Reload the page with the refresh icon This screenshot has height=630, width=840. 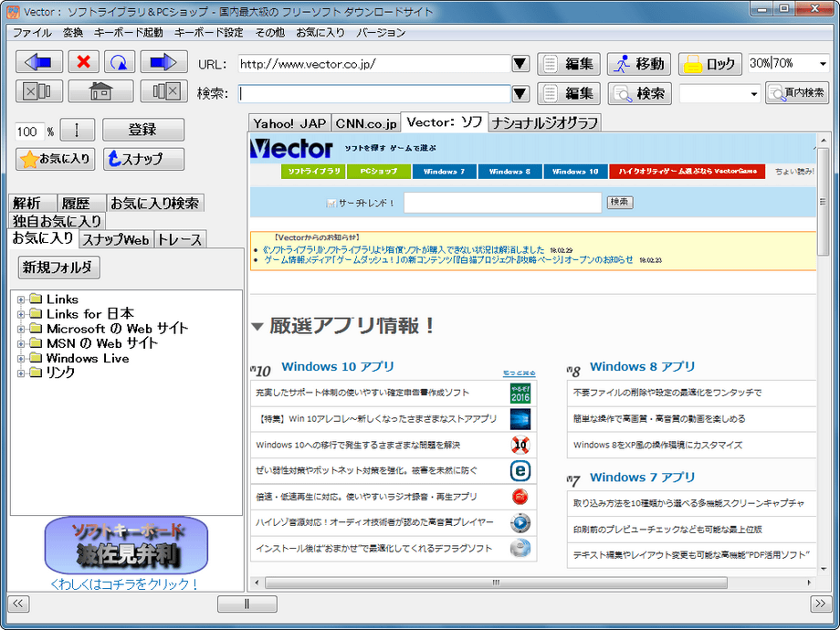(x=120, y=62)
